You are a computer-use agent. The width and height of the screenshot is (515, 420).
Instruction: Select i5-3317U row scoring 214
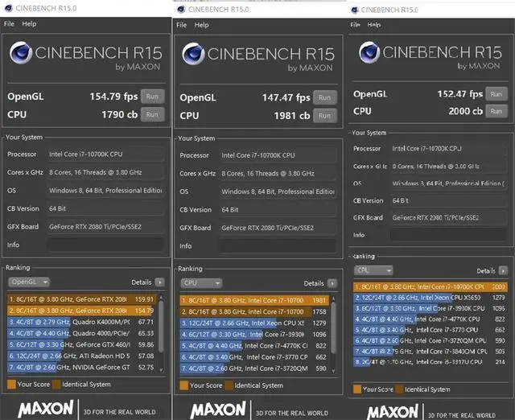(431, 362)
